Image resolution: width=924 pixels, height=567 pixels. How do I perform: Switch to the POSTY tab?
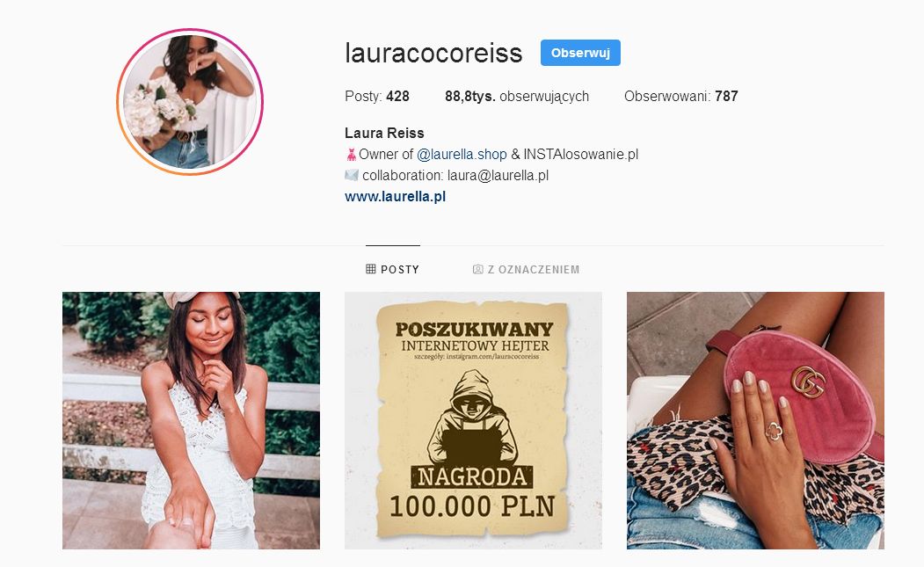(x=392, y=269)
